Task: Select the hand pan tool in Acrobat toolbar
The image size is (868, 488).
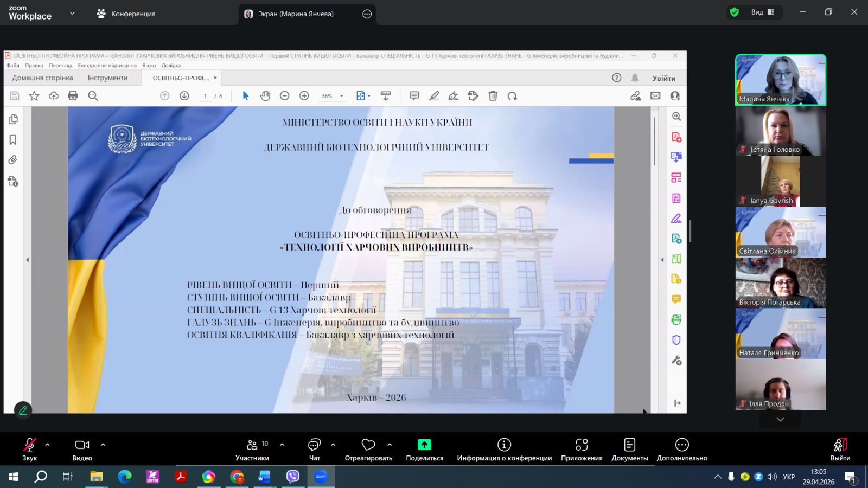Action: coord(265,96)
